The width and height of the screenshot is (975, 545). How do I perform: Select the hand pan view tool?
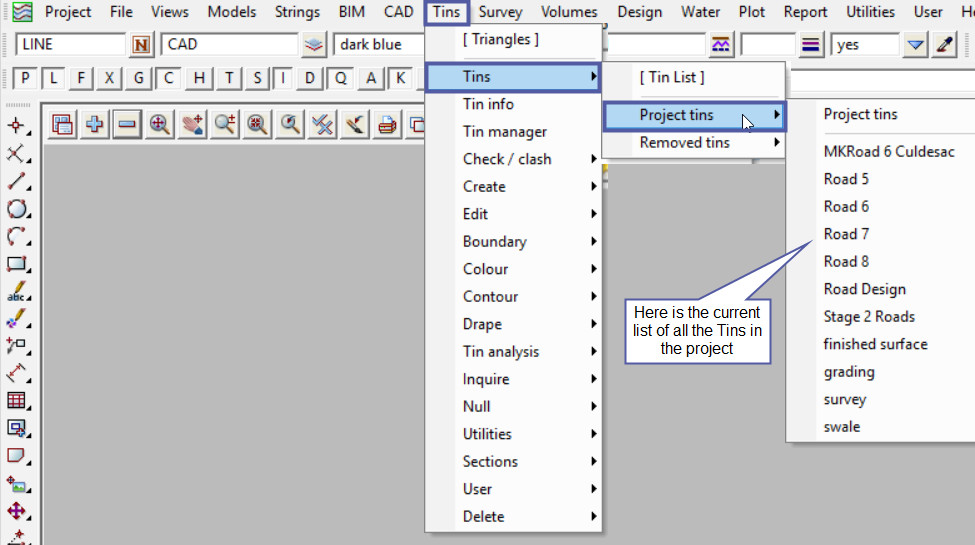point(192,124)
